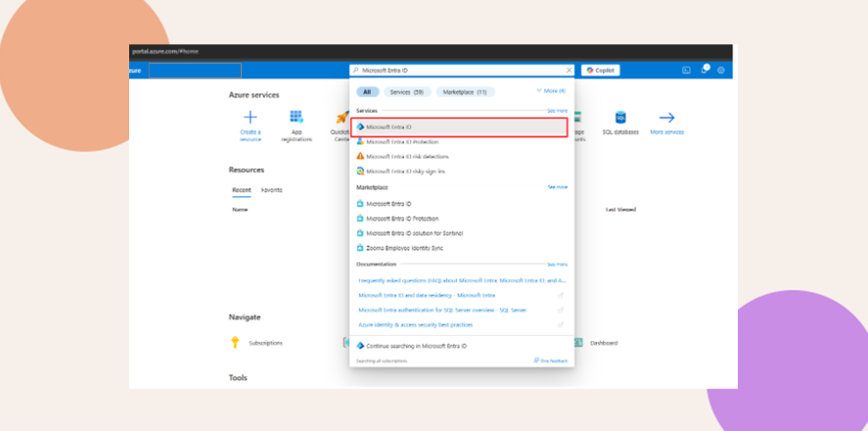Open the notifications bell
868x431 pixels.
click(705, 70)
